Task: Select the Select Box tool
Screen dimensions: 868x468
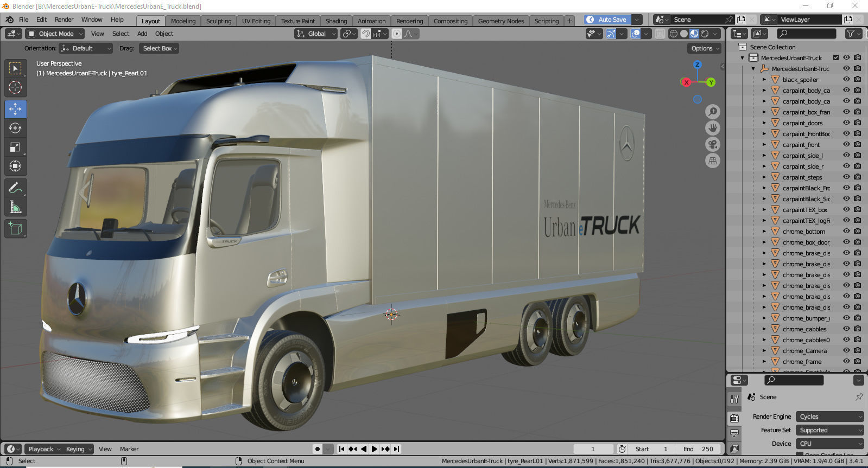Action: point(15,68)
